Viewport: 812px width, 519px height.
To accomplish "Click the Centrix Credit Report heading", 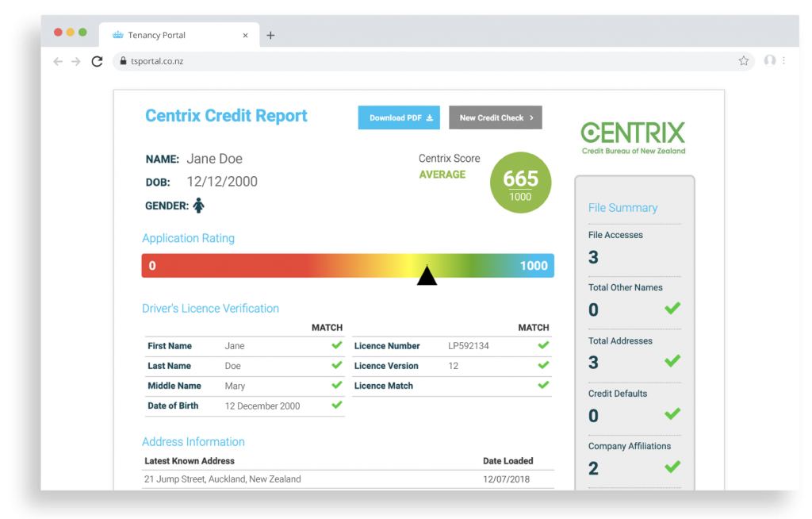I will [226, 116].
